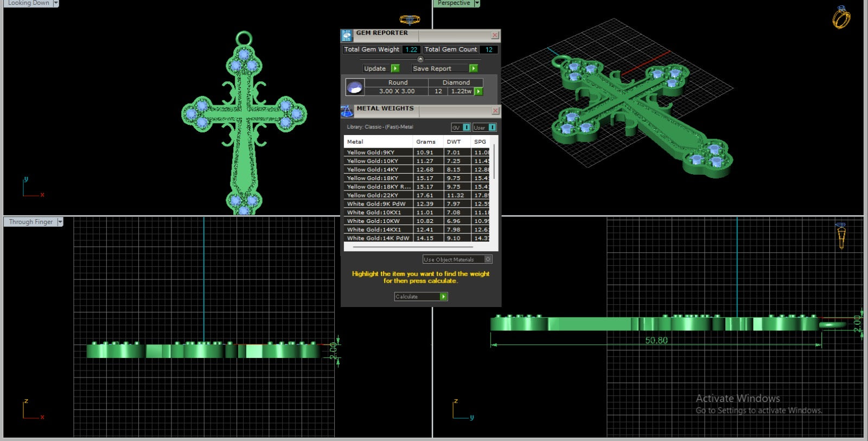Image resolution: width=868 pixels, height=441 pixels.
Task: Click the Through Finger viewport label
Action: [x=30, y=222]
